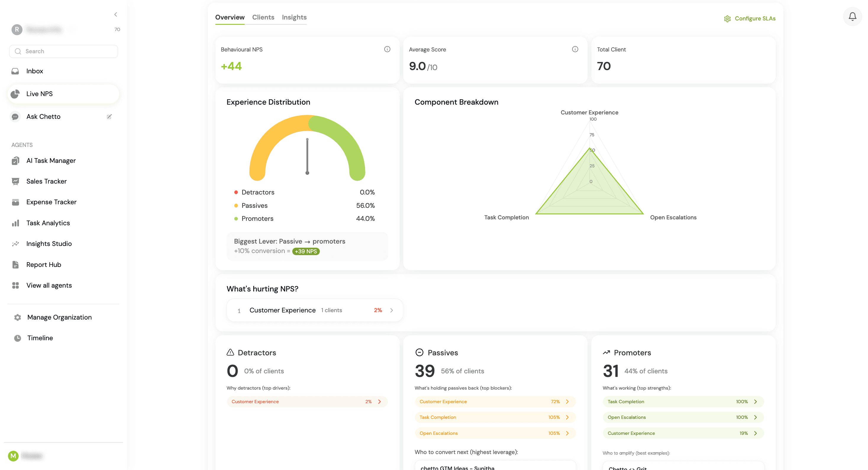Viewport: 868px width, 470px height.
Task: Open Task Analytics in the sidebar
Action: 48,223
